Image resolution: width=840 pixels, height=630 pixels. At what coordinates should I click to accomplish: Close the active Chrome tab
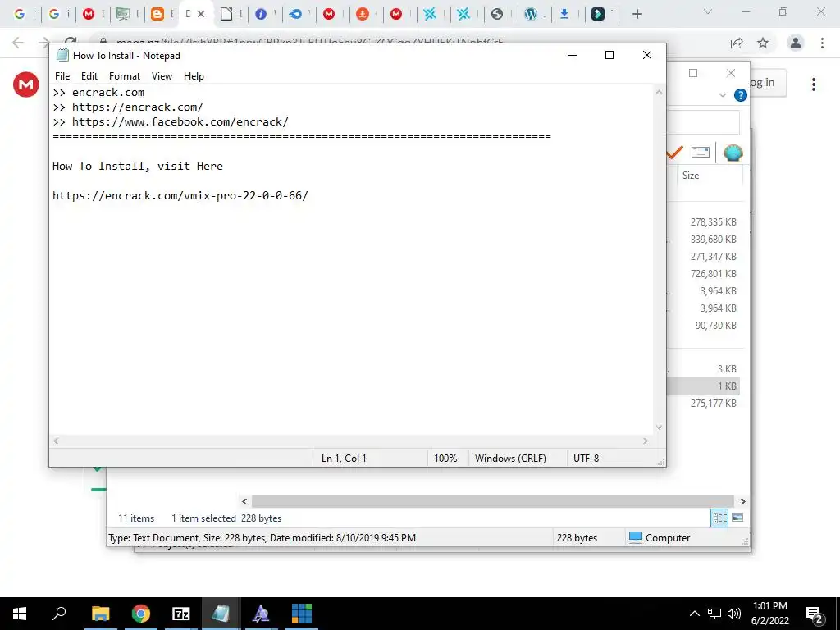(201, 14)
